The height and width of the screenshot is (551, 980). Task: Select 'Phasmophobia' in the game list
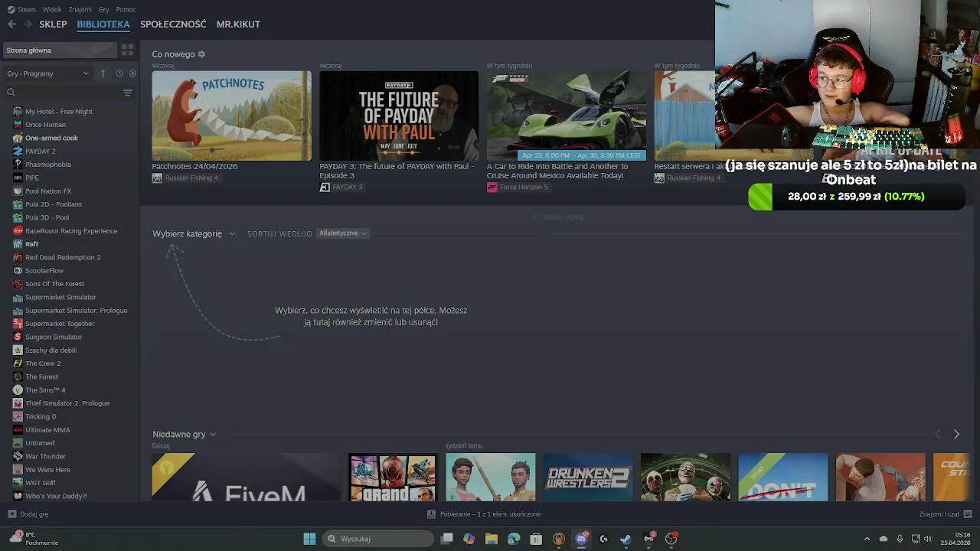pos(48,165)
